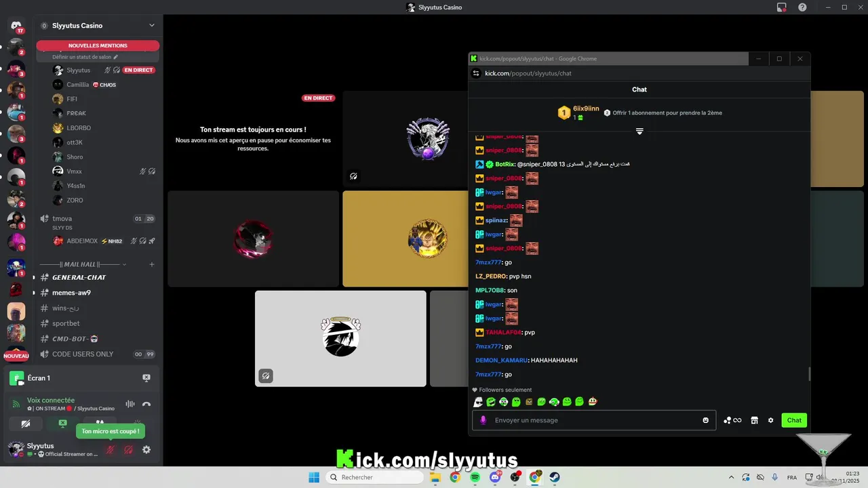868x488 pixels.
Task: Open Kick shop store icon
Action: pos(754,420)
